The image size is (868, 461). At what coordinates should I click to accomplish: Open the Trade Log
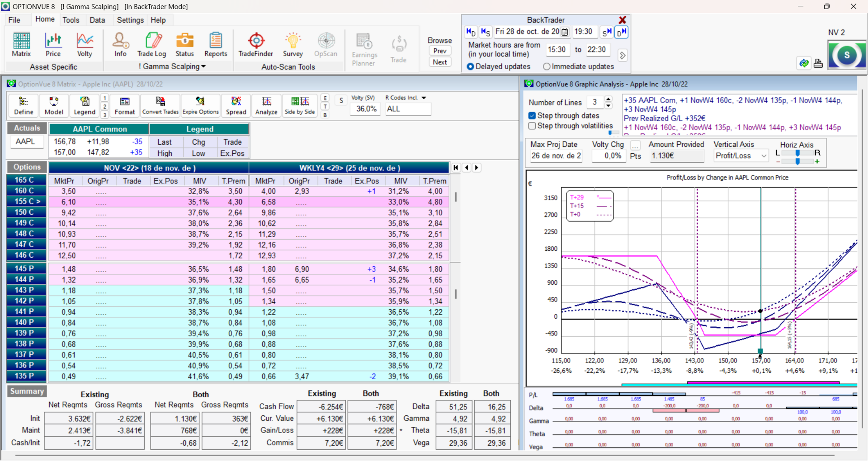coord(152,45)
